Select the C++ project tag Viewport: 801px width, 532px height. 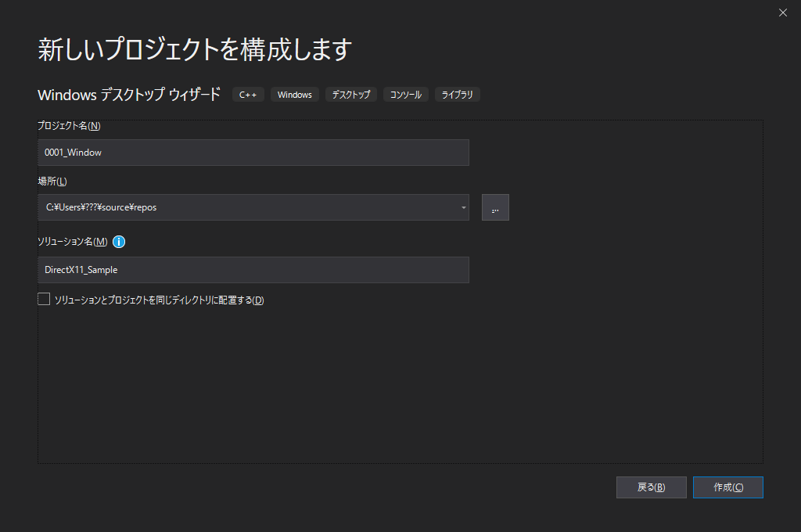pyautogui.click(x=248, y=94)
